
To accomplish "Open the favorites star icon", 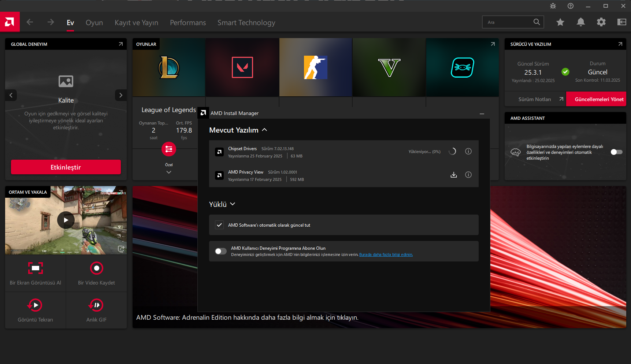I will pos(560,22).
